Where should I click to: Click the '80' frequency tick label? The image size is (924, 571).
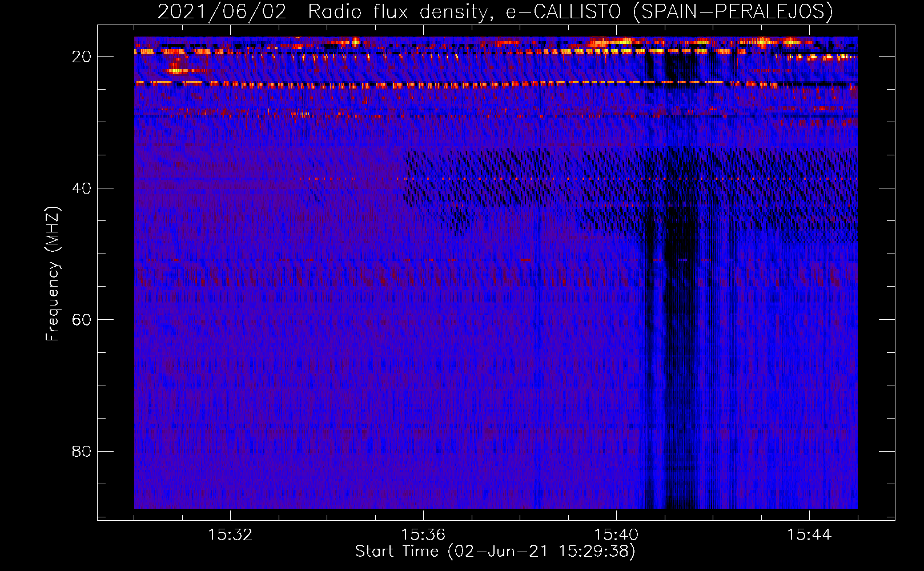tap(82, 452)
